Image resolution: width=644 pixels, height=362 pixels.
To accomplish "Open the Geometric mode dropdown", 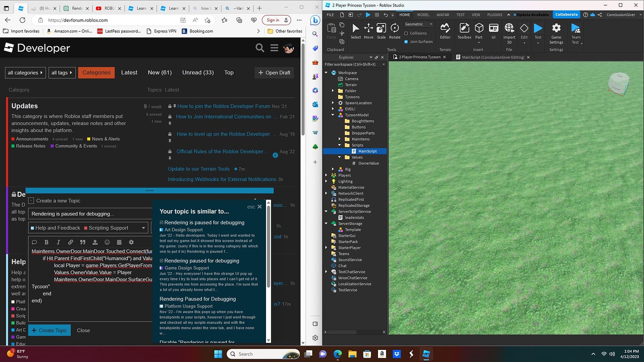I will pyautogui.click(x=419, y=24).
